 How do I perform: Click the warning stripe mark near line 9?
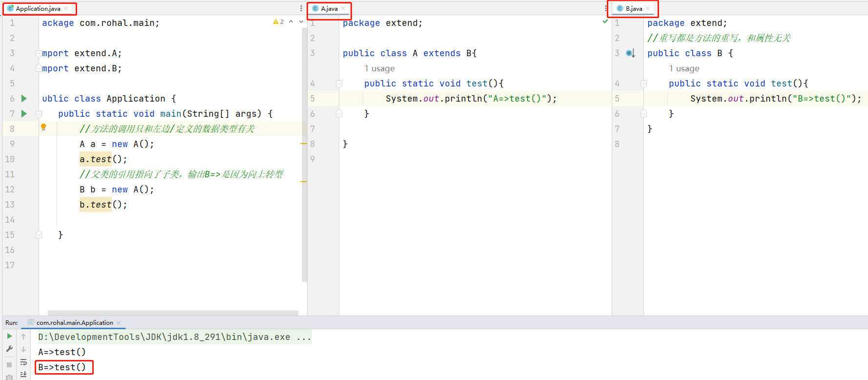304,144
